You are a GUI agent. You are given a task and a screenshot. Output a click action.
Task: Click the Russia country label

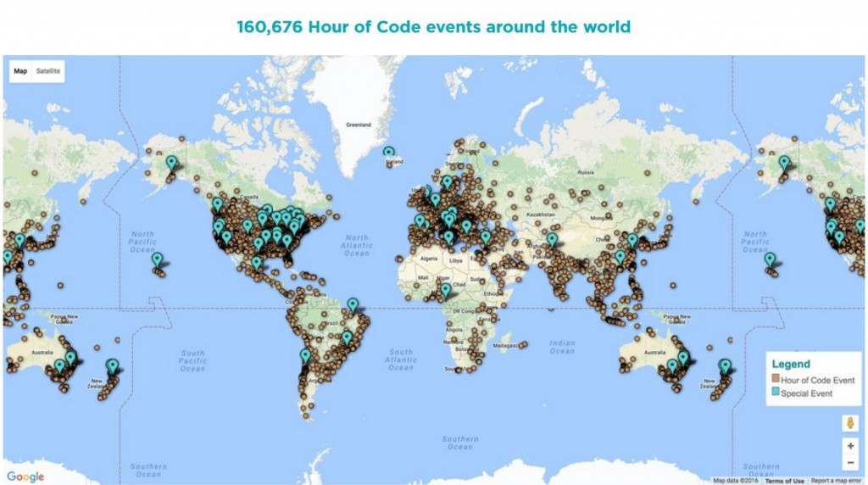click(x=585, y=172)
